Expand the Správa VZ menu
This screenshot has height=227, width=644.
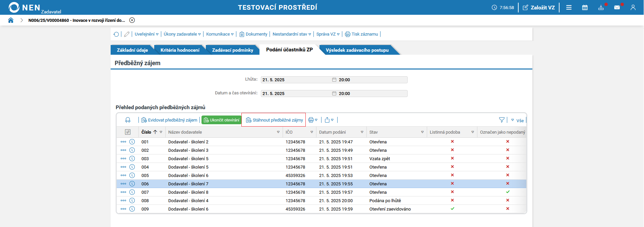pyautogui.click(x=328, y=34)
